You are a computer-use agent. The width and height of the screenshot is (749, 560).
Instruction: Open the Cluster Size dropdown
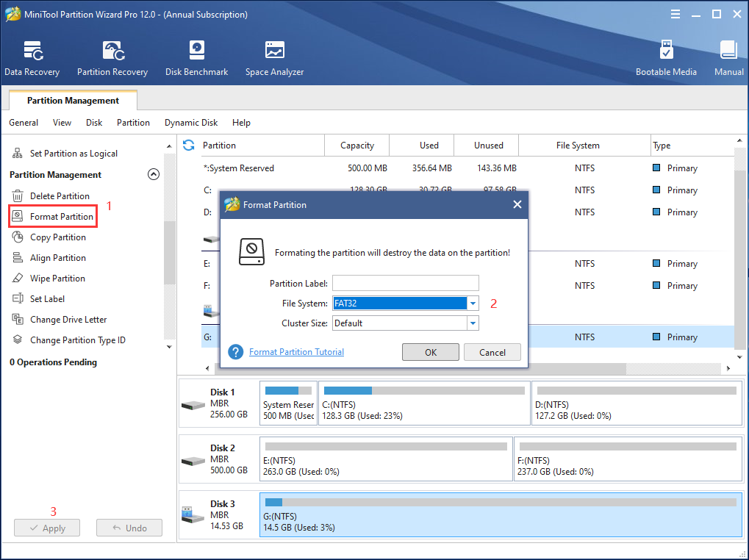tap(473, 323)
